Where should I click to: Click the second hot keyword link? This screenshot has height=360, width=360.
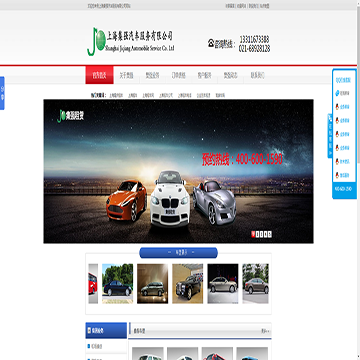133,95
